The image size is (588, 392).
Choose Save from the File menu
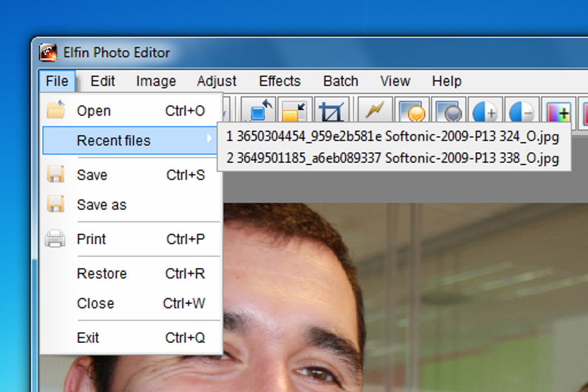tap(130, 175)
